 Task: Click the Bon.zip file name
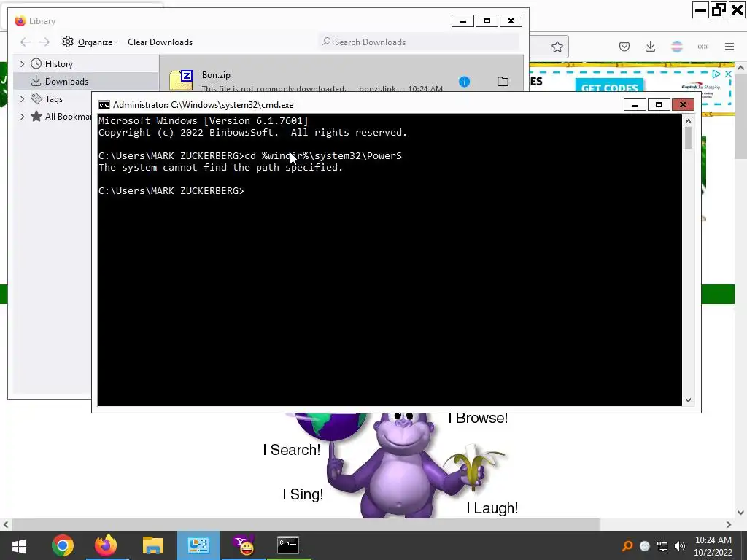(216, 75)
